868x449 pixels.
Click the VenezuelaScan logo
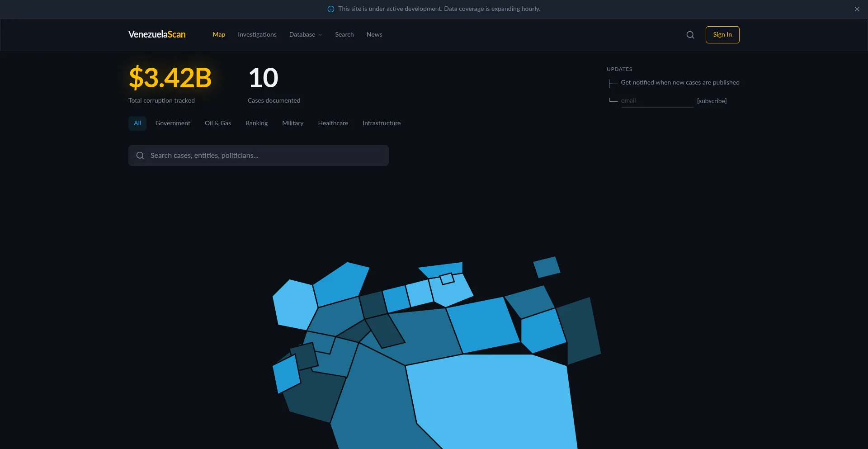(157, 34)
